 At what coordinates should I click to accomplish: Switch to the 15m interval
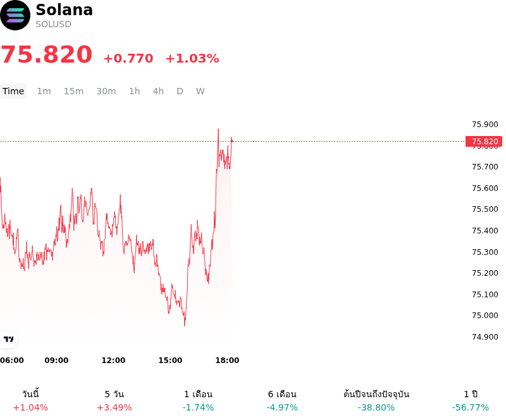pos(73,91)
